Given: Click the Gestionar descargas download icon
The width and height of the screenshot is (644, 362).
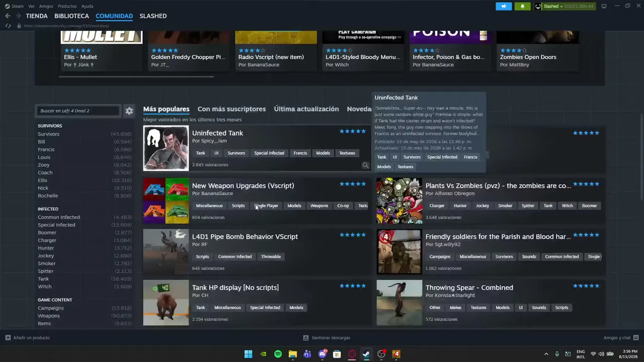Looking at the screenshot, I should point(306,338).
